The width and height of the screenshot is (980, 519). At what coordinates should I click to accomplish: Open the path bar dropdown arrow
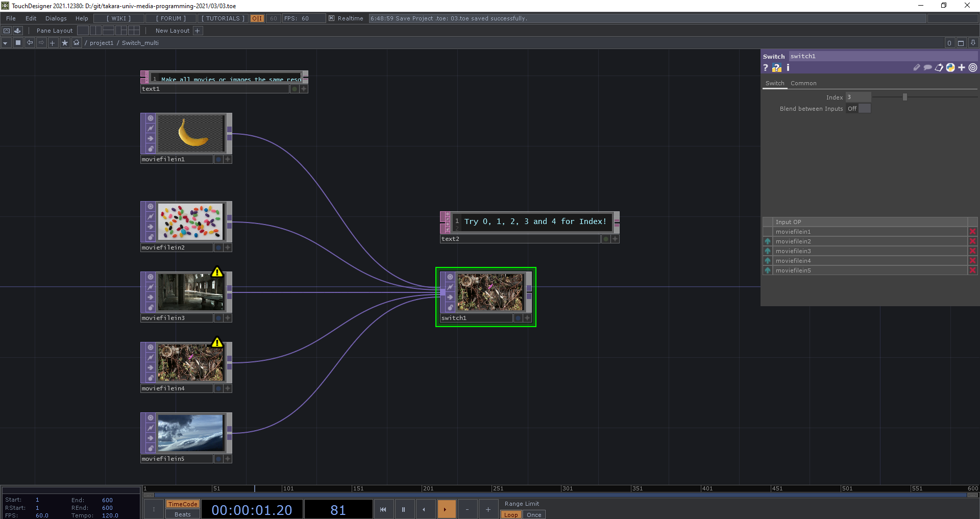5,43
